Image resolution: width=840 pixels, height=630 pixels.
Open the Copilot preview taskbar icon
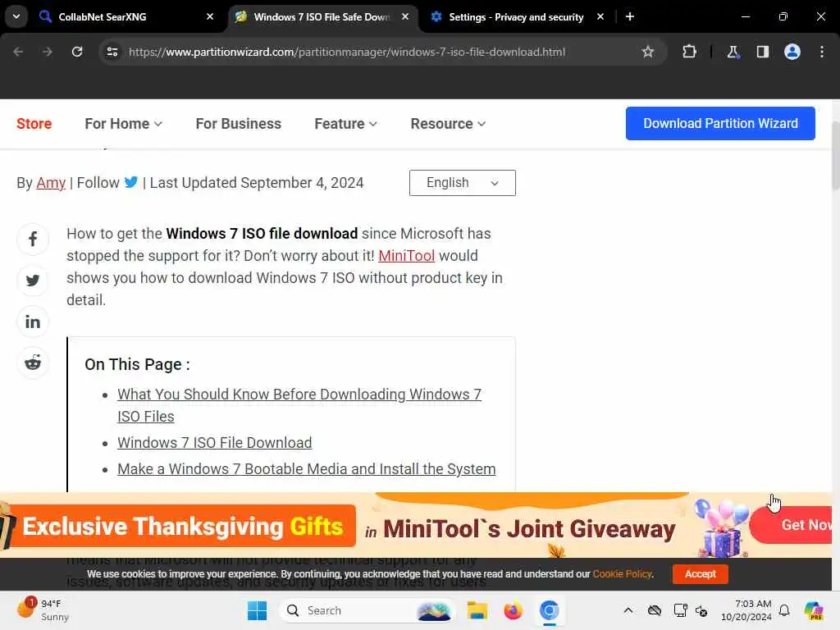pyautogui.click(x=814, y=610)
